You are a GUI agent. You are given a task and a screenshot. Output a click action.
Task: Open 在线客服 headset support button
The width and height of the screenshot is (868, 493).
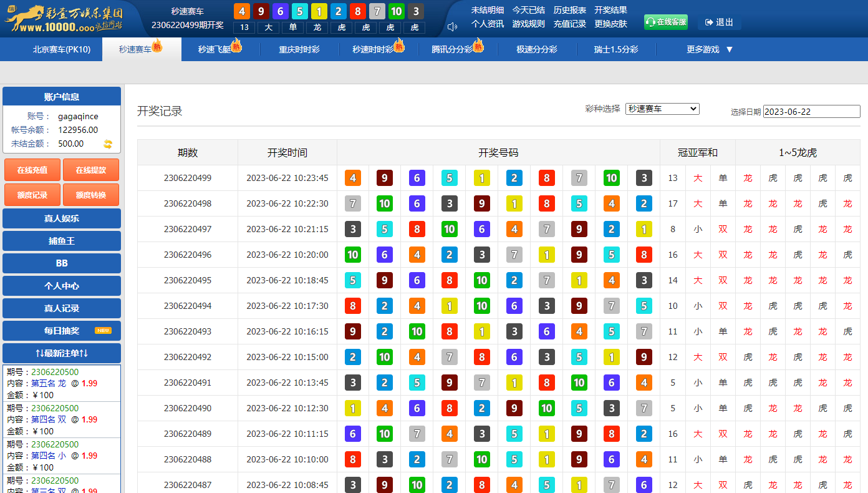(x=665, y=22)
